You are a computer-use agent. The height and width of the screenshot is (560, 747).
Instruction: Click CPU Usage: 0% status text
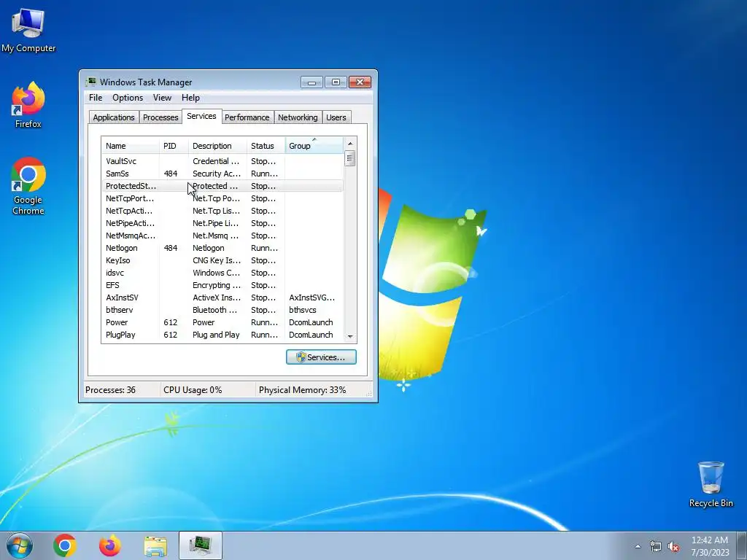(193, 390)
